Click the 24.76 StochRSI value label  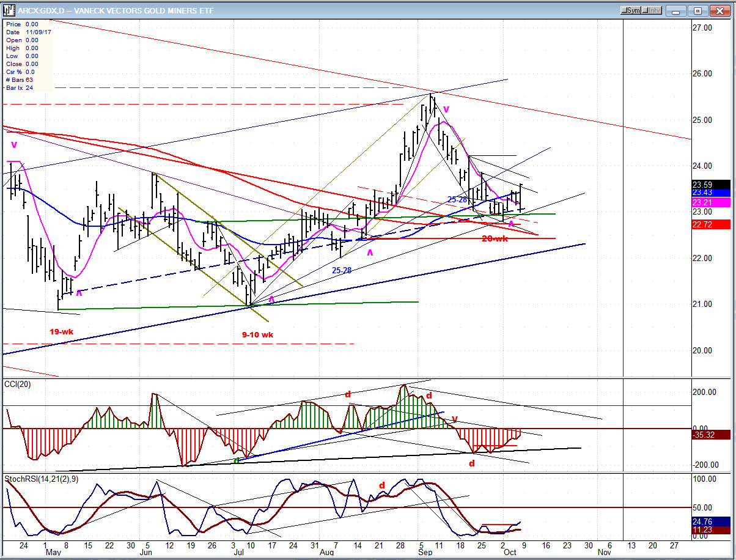(x=711, y=521)
